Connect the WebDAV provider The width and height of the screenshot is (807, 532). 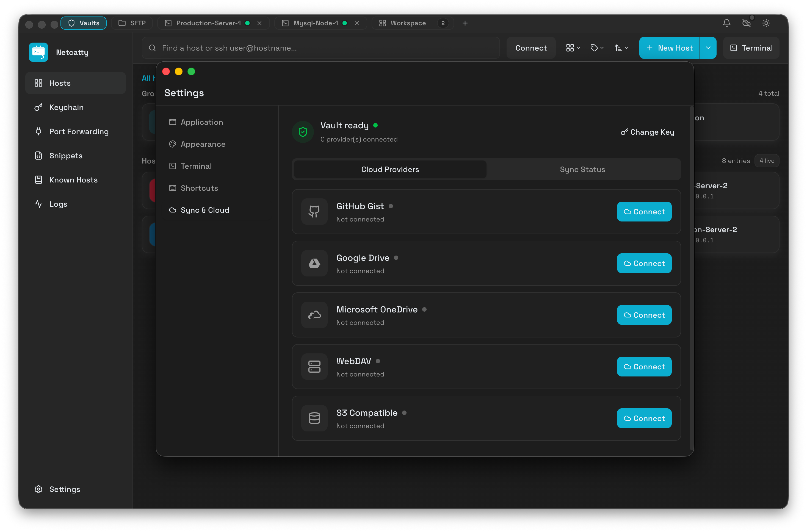point(644,366)
